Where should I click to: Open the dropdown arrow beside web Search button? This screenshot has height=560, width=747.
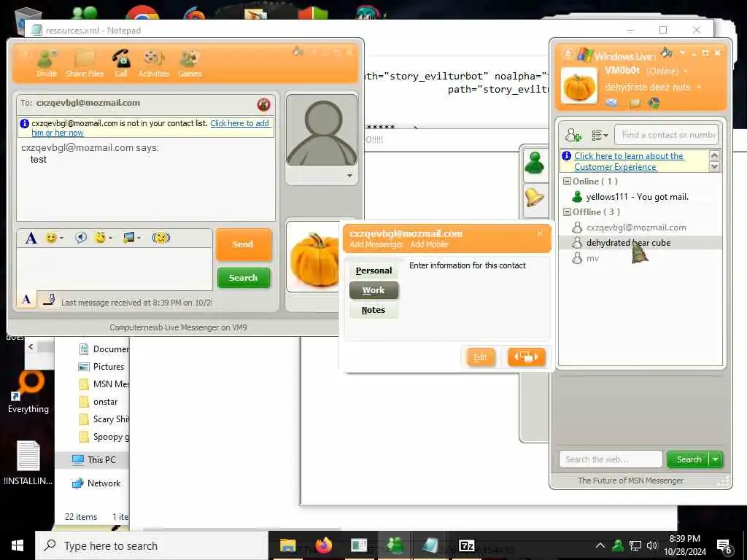pyautogui.click(x=716, y=459)
